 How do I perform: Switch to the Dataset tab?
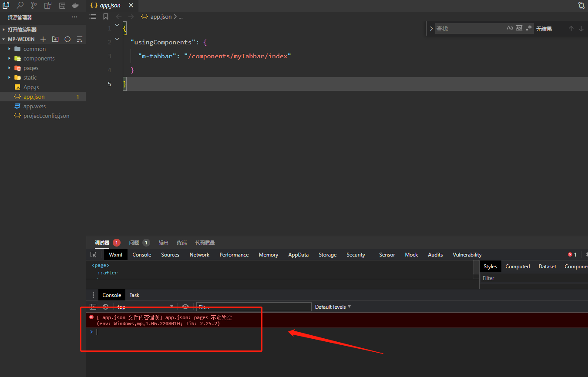(x=548, y=267)
